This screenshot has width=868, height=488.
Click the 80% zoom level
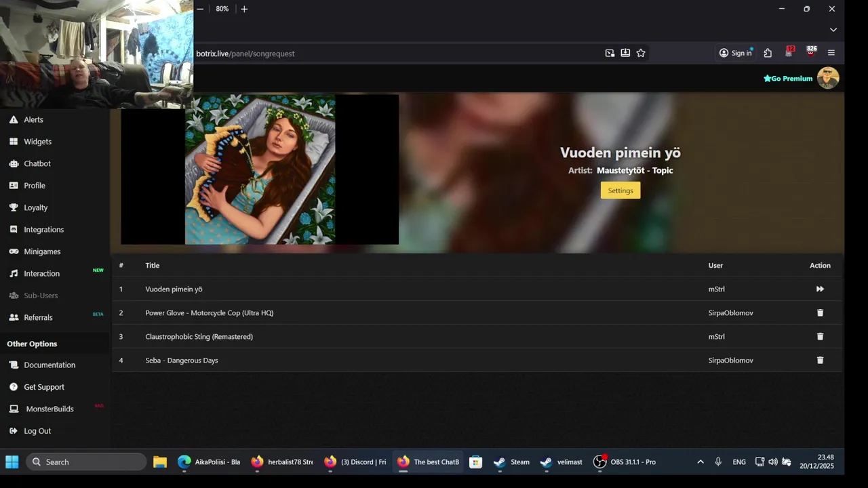pyautogui.click(x=222, y=9)
